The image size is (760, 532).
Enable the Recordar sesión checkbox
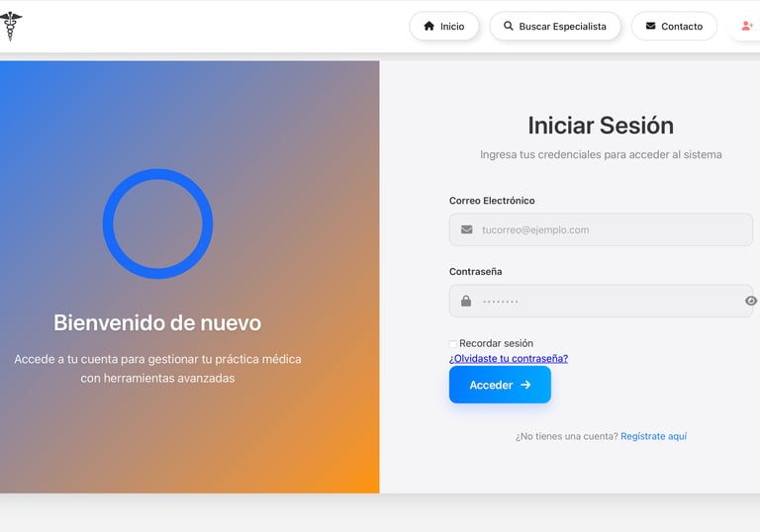click(452, 343)
